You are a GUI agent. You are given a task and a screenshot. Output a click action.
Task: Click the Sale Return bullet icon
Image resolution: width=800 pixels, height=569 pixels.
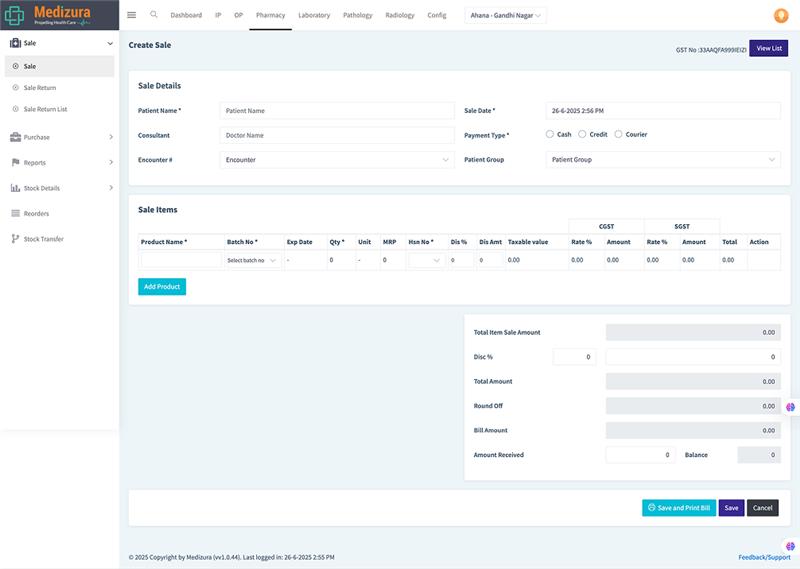15,87
